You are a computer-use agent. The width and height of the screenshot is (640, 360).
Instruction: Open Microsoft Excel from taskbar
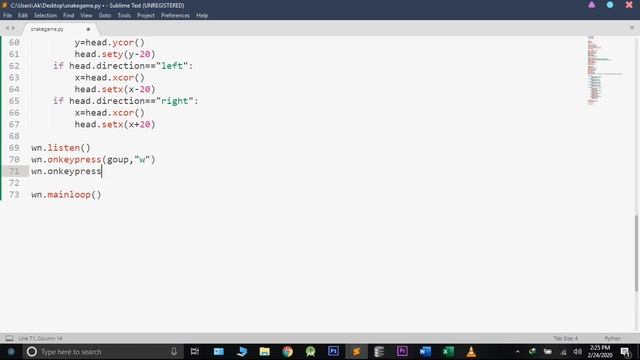coord(448,351)
